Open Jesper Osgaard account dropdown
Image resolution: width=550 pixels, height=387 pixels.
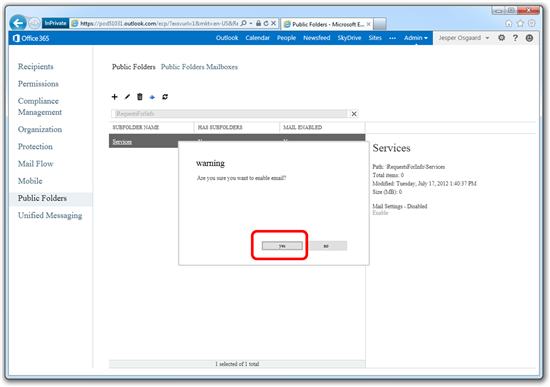click(x=464, y=38)
